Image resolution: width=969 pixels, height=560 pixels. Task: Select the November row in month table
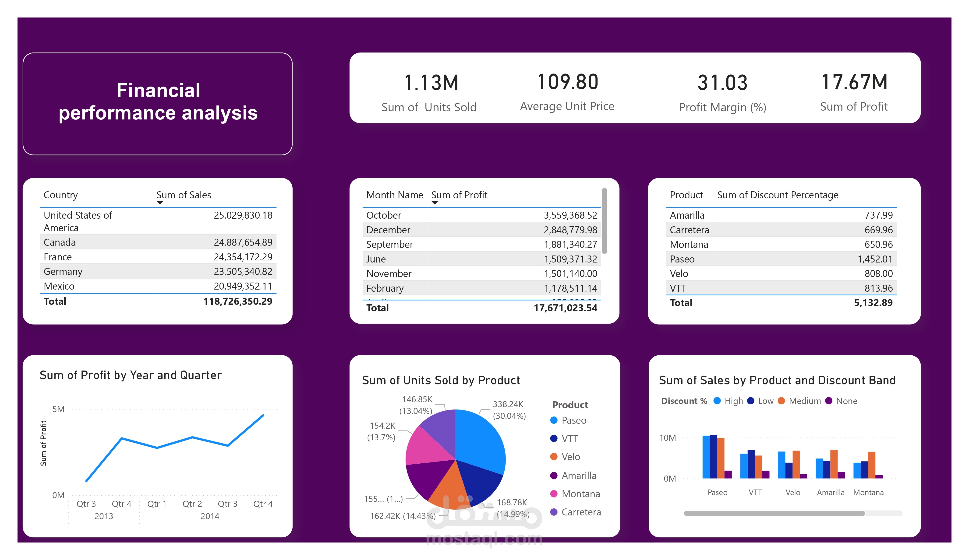click(481, 273)
